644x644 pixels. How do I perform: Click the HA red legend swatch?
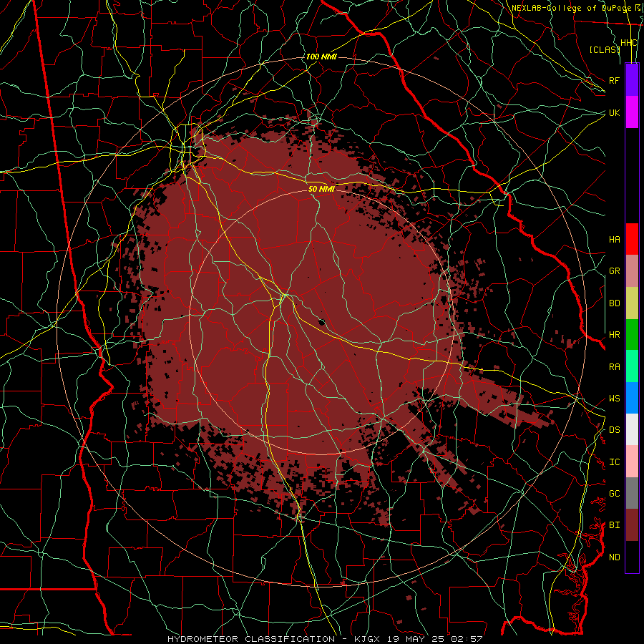tap(632, 239)
